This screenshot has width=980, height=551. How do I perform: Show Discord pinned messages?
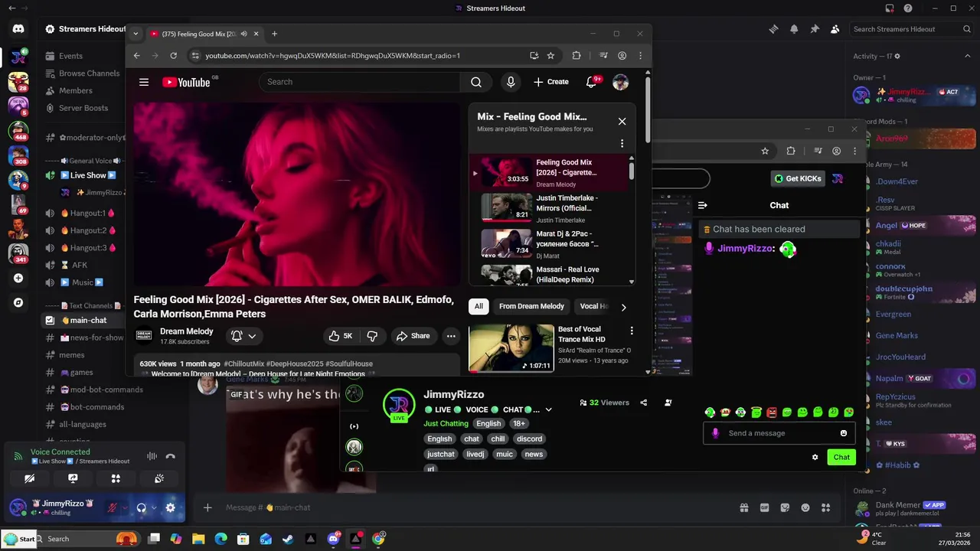pos(815,29)
